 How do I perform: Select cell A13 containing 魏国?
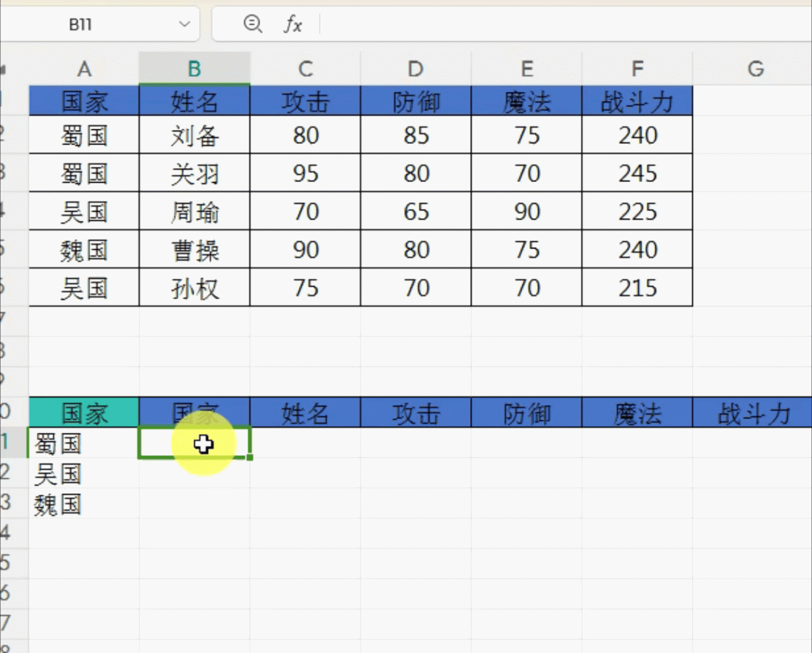[84, 504]
